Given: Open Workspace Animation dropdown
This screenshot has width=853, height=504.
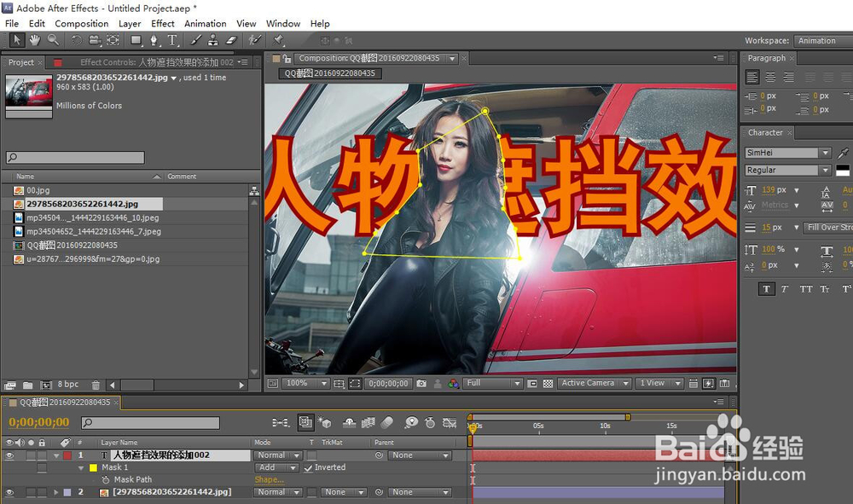Looking at the screenshot, I should pos(823,41).
